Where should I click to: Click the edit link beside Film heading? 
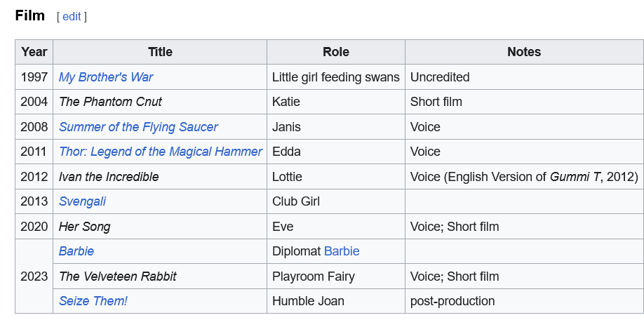click(x=72, y=16)
